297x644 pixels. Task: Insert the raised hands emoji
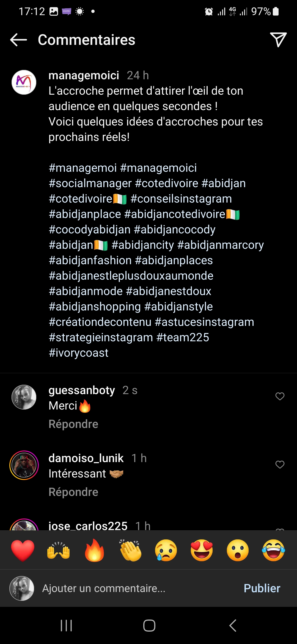[x=58, y=550]
